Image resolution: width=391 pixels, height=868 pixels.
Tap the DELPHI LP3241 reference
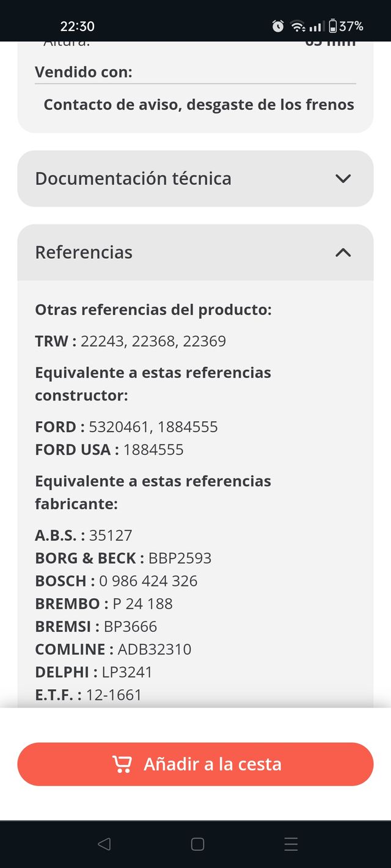[93, 672]
